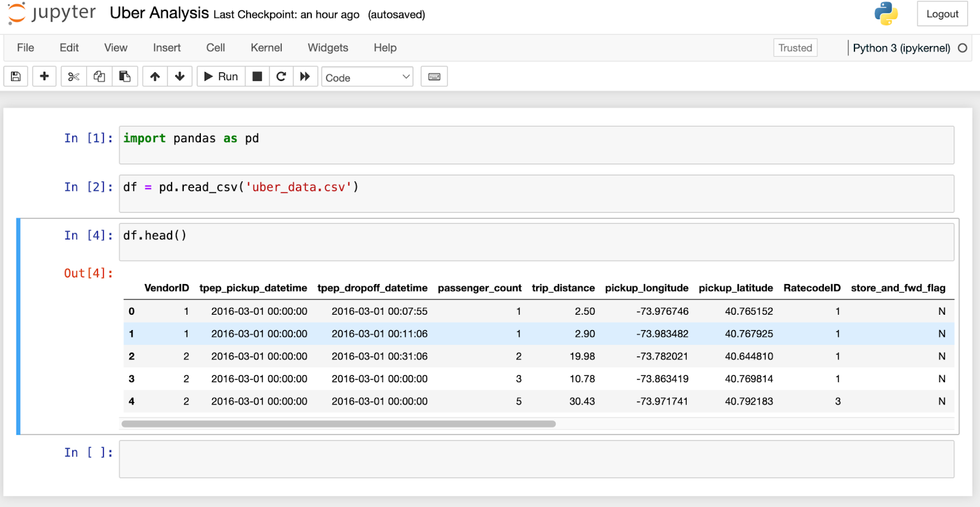The width and height of the screenshot is (980, 507).
Task: Click the save and checkpoint icon
Action: [16, 77]
